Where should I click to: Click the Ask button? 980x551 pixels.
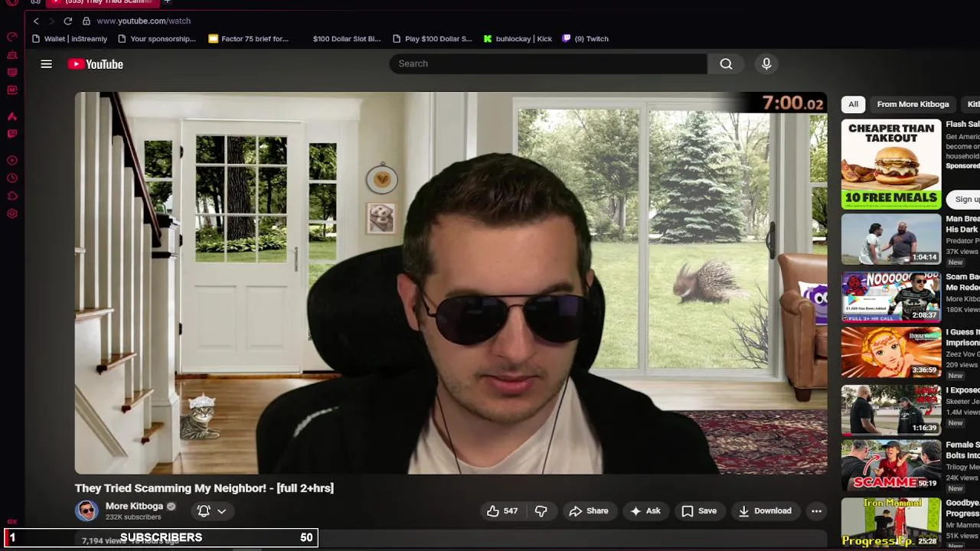pyautogui.click(x=645, y=511)
